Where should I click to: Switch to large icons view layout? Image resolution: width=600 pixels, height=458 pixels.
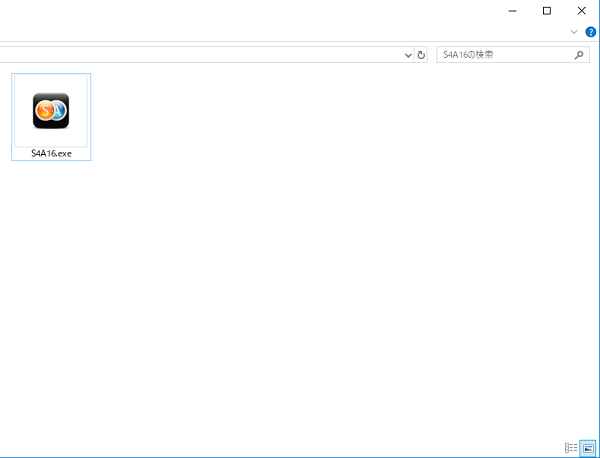(588, 447)
